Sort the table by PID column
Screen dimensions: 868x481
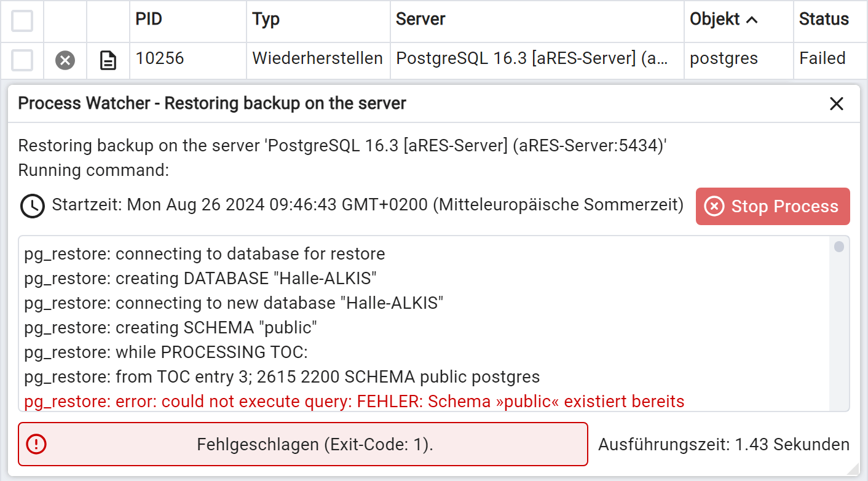149,20
